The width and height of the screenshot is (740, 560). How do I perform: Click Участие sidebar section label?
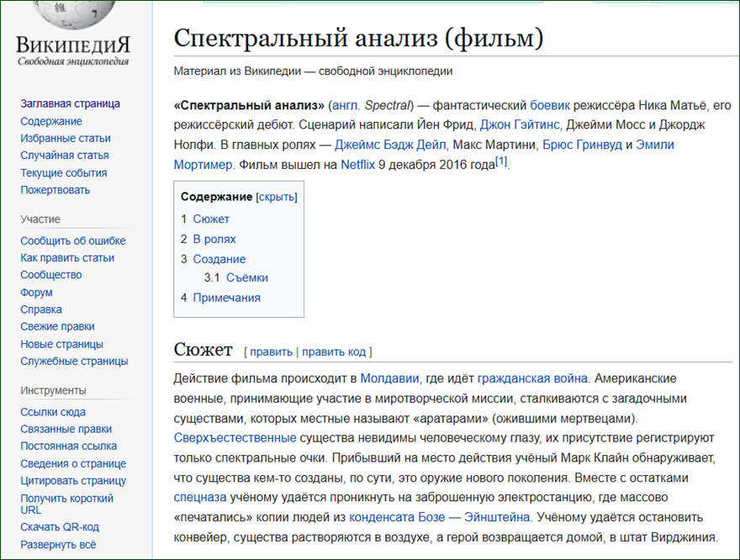click(40, 219)
